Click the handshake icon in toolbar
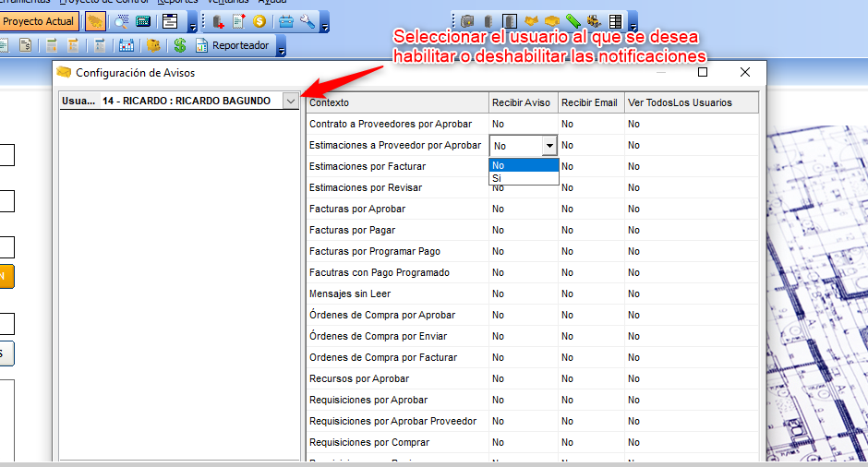Viewport: 868px width, 467px height. (531, 21)
